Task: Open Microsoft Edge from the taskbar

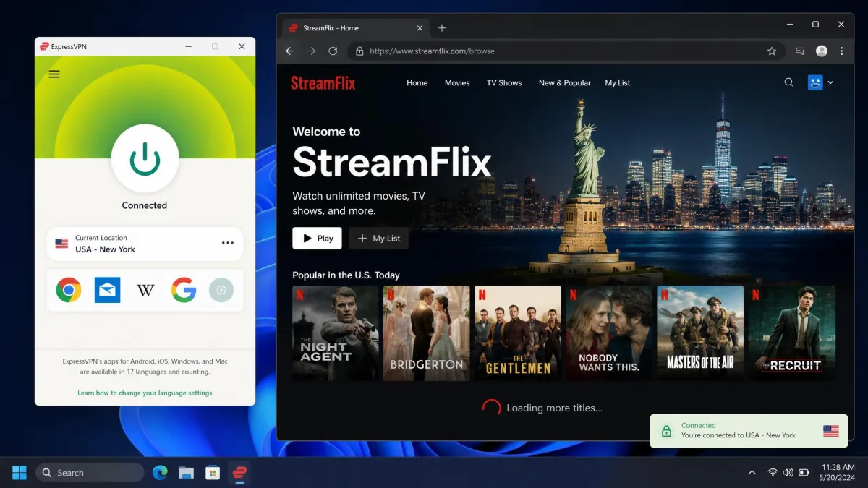Action: (160, 473)
